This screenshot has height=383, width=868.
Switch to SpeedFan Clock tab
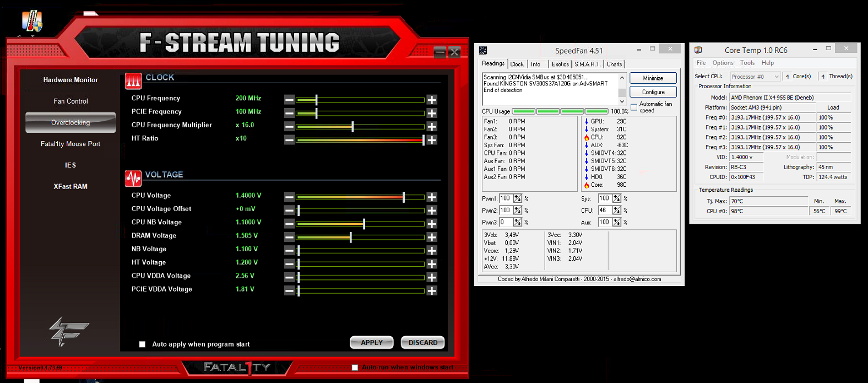[x=517, y=64]
